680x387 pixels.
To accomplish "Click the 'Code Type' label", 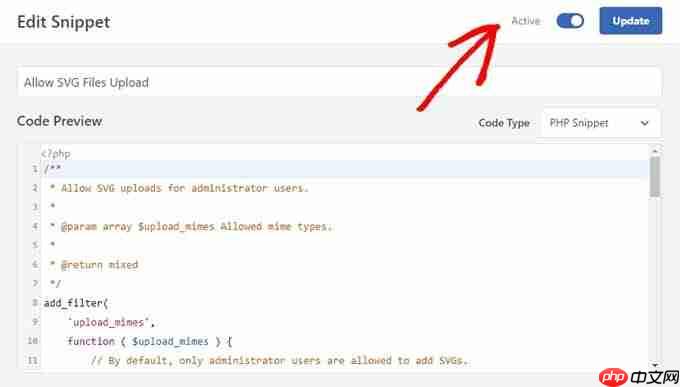I will (x=504, y=123).
